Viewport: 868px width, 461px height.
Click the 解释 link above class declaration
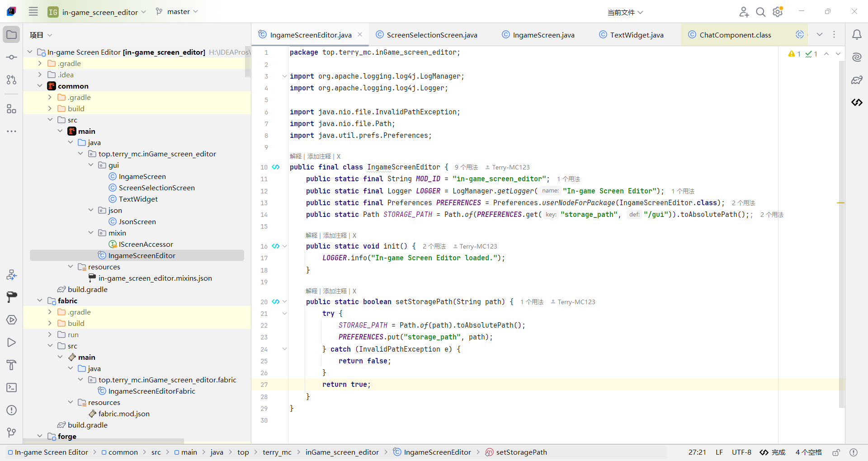296,156
